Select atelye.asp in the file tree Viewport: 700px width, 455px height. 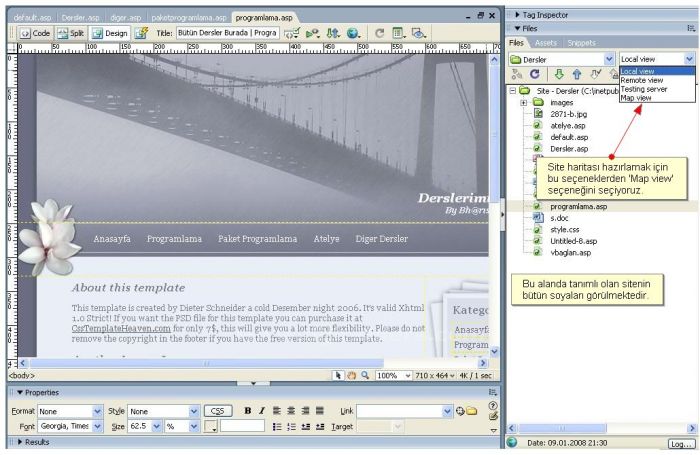click(x=567, y=126)
